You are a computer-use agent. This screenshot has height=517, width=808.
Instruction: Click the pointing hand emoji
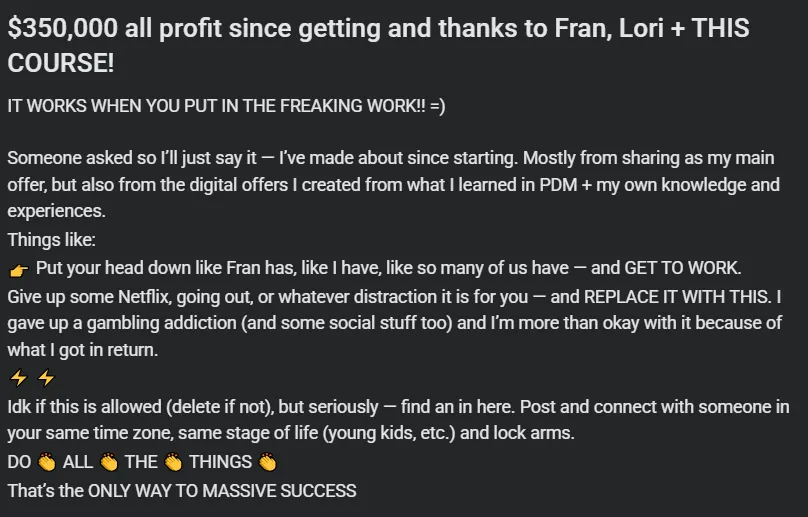tap(18, 269)
